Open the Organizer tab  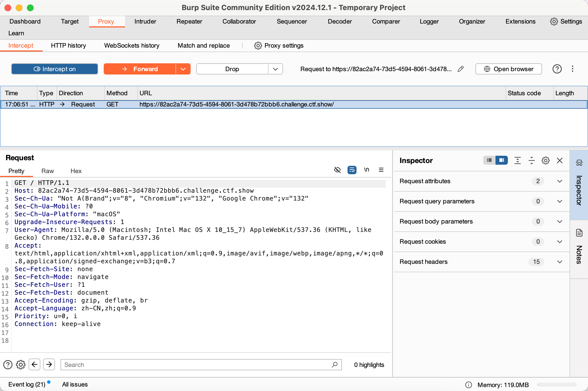point(472,22)
